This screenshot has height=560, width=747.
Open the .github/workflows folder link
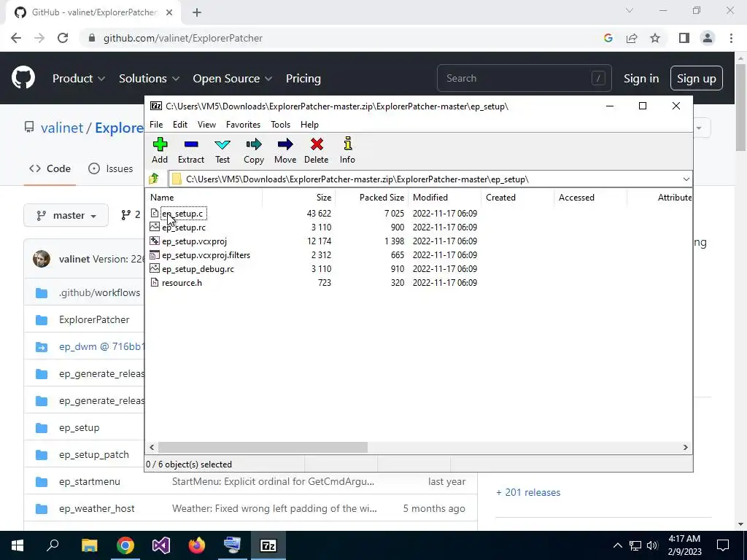coord(99,292)
